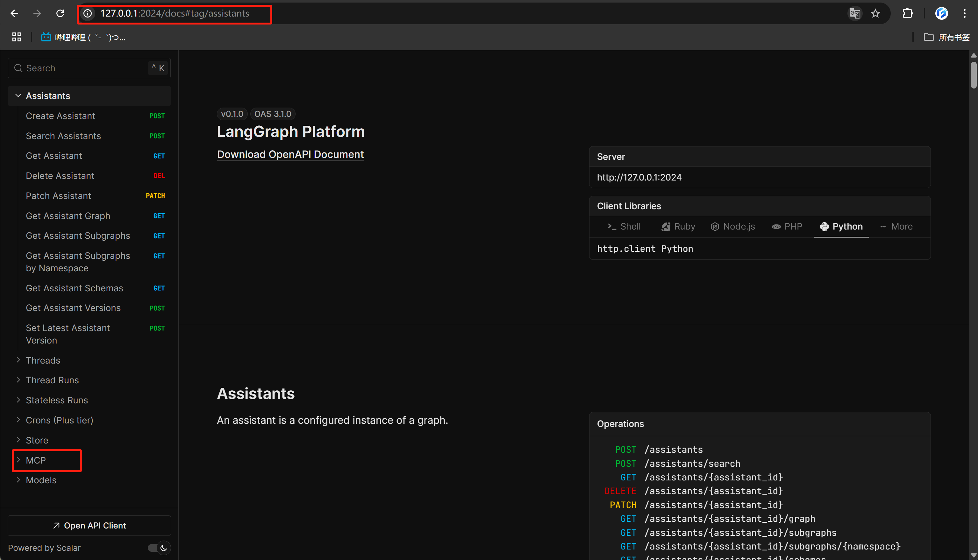Viewport: 978px width, 560px height.
Task: Click the Open API Client button
Action: click(x=89, y=525)
